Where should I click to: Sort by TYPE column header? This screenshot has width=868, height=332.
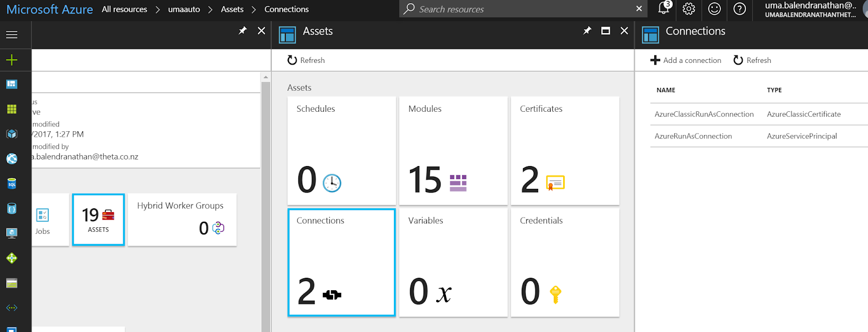point(774,90)
